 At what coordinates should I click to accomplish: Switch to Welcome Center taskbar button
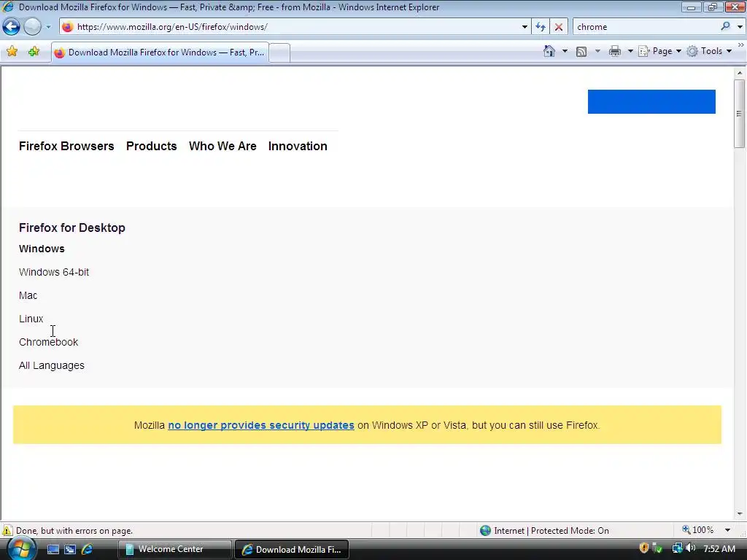point(174,549)
